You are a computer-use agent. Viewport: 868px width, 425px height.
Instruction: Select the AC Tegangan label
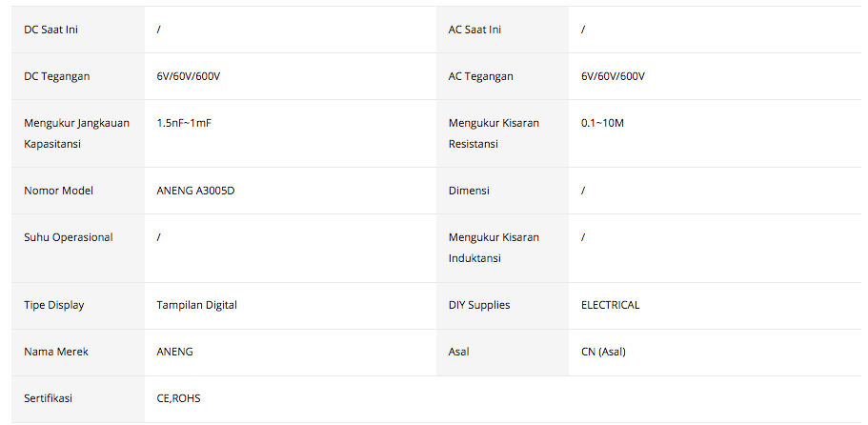pyautogui.click(x=480, y=76)
